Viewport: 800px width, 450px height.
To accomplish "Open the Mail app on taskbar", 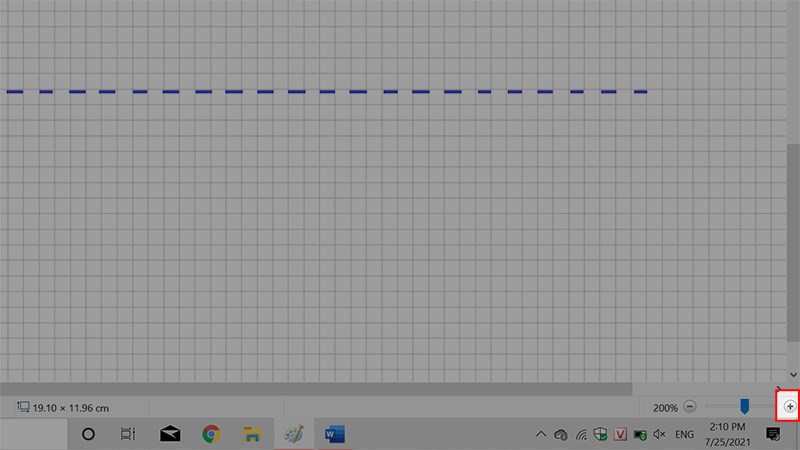I will pos(170,434).
